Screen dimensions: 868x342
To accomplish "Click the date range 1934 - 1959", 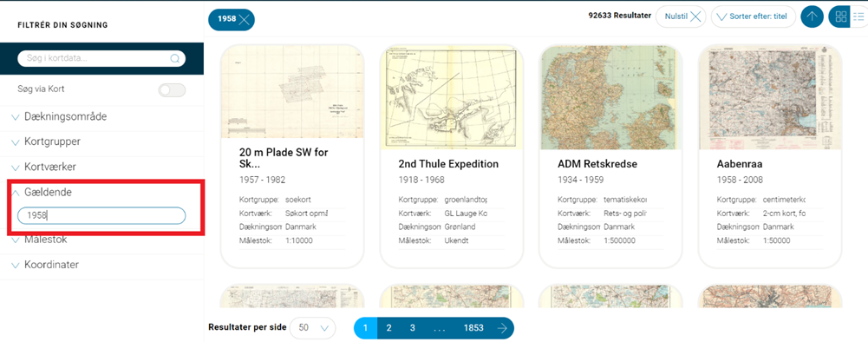I will (581, 180).
